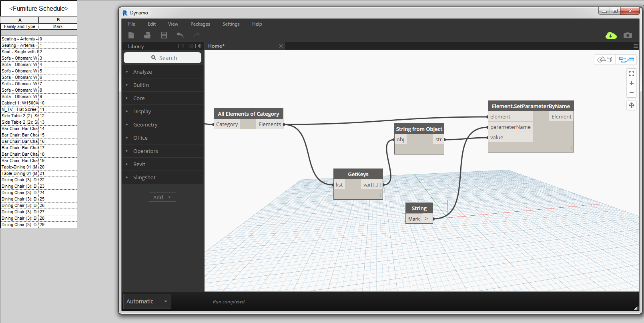The width and height of the screenshot is (644, 323).
Task: Expand the Analyze library category
Action: tap(163, 72)
